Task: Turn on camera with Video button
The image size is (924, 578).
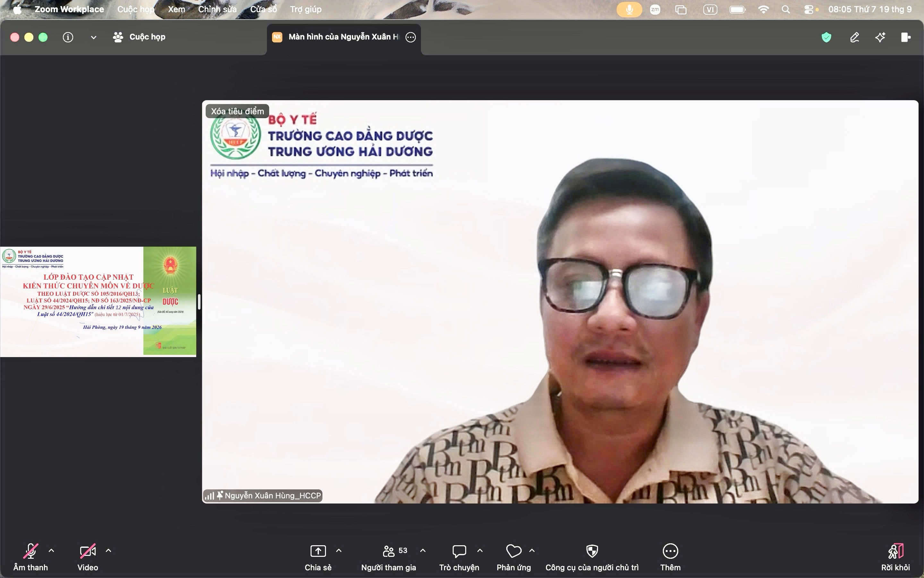Action: (x=88, y=557)
